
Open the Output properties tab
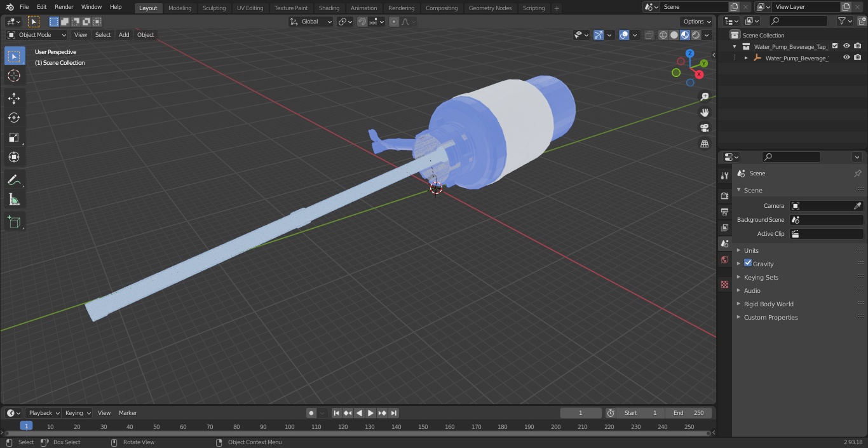pyautogui.click(x=724, y=212)
